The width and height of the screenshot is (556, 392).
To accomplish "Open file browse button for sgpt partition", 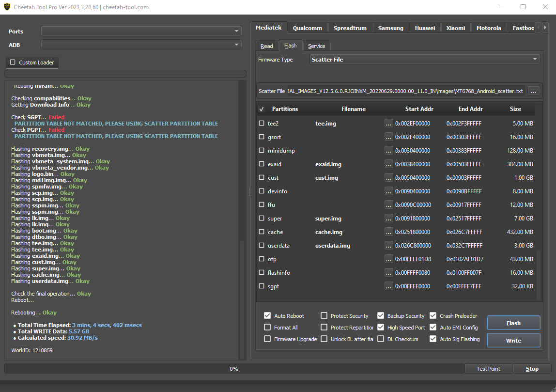I will pos(388,286).
